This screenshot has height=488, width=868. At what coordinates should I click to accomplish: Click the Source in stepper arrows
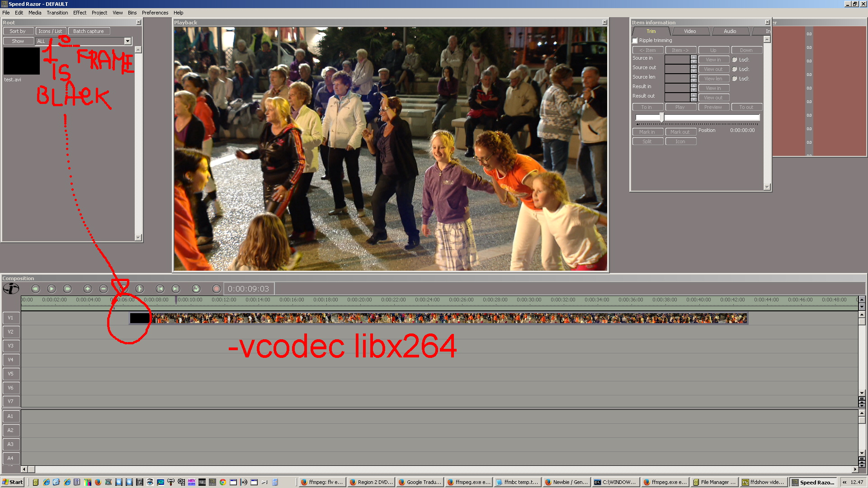pyautogui.click(x=693, y=58)
